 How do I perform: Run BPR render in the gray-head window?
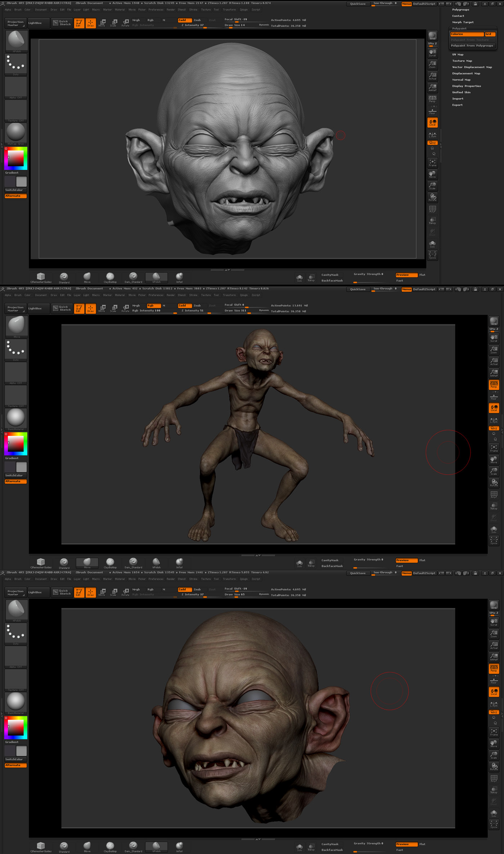pyautogui.click(x=432, y=35)
